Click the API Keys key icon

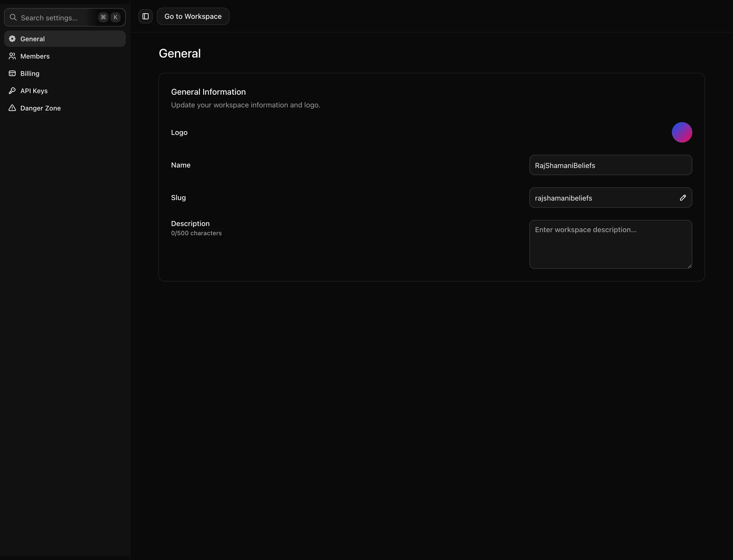tap(12, 91)
